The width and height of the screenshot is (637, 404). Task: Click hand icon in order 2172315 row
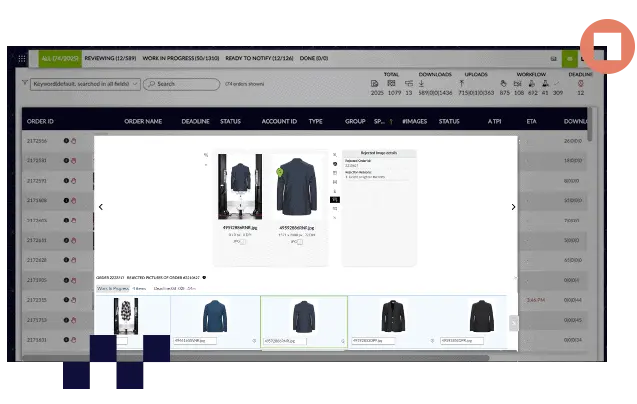pyautogui.click(x=74, y=300)
